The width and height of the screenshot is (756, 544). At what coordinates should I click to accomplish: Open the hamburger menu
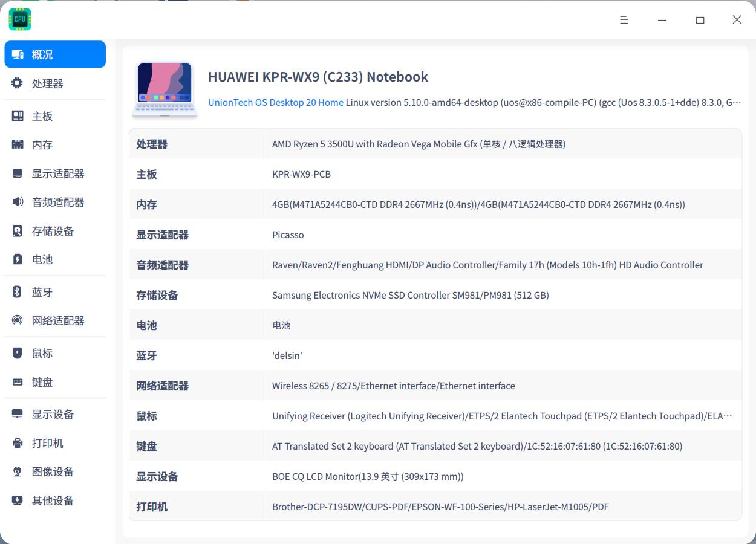click(x=624, y=19)
